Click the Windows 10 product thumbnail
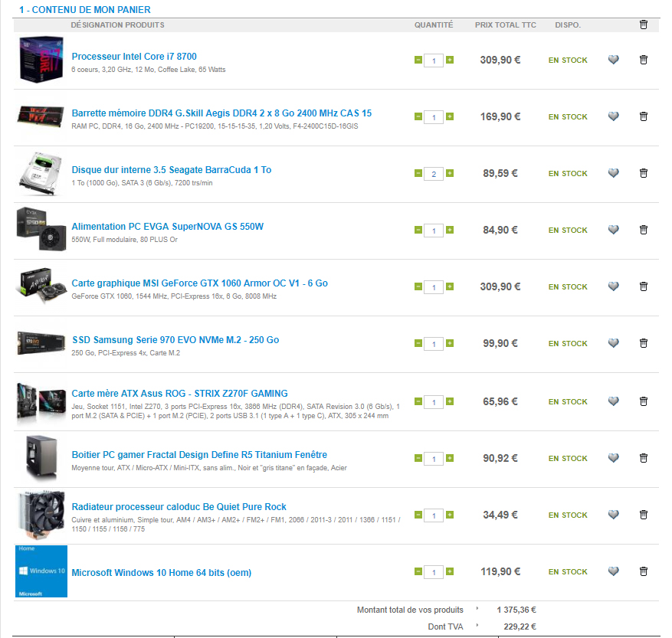Screen dimensions: 672x638 (41, 571)
